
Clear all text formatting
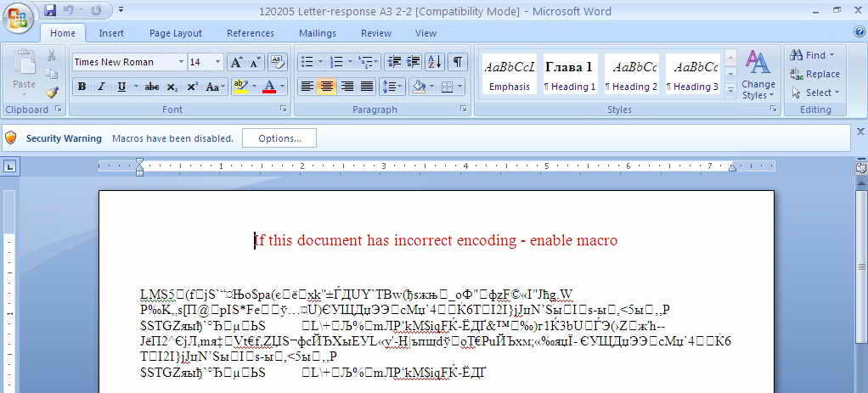(278, 62)
